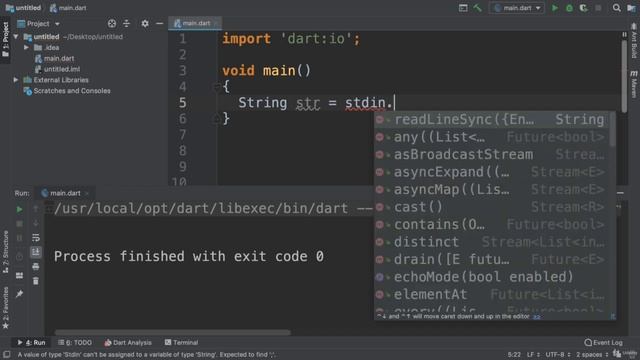Open Search Everywhere magnifier icon

point(616,8)
